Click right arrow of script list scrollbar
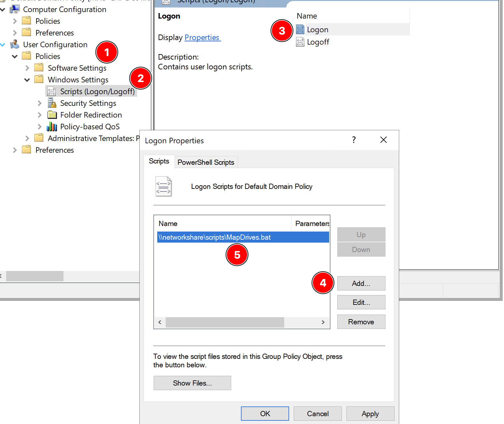 coord(323,322)
